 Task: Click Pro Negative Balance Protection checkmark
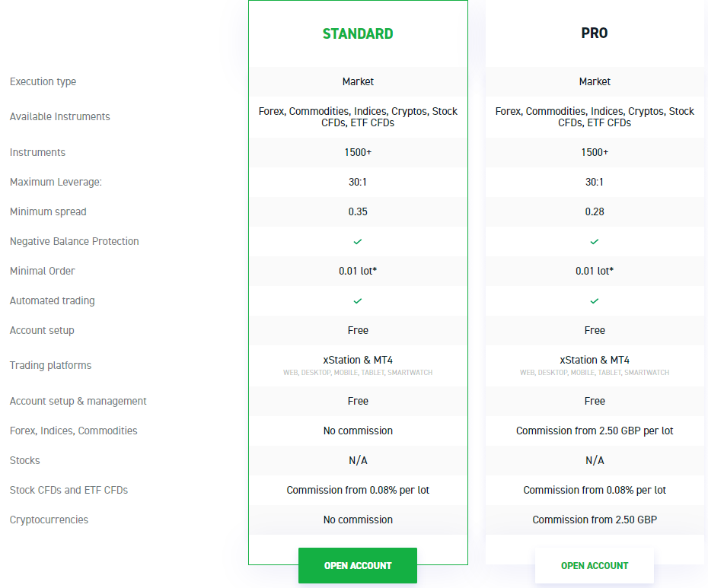point(595,242)
